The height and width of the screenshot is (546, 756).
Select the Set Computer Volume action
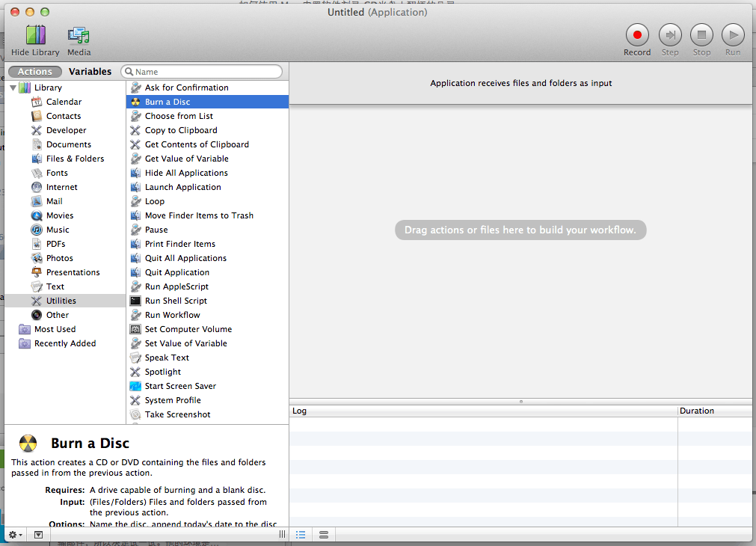[x=207, y=329]
